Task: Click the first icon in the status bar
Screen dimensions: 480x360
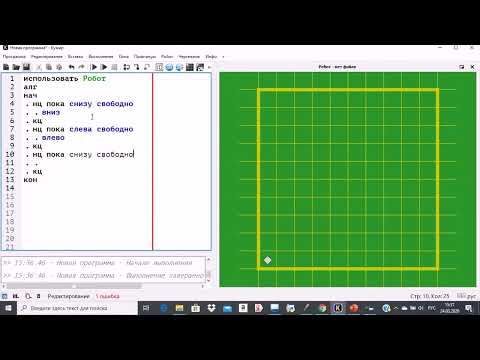Action: tap(5, 296)
